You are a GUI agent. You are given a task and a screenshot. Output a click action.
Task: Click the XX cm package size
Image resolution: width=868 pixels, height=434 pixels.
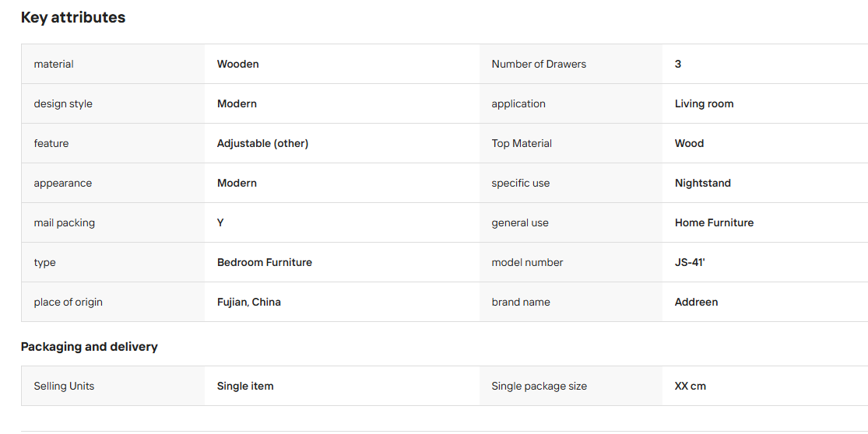point(691,386)
